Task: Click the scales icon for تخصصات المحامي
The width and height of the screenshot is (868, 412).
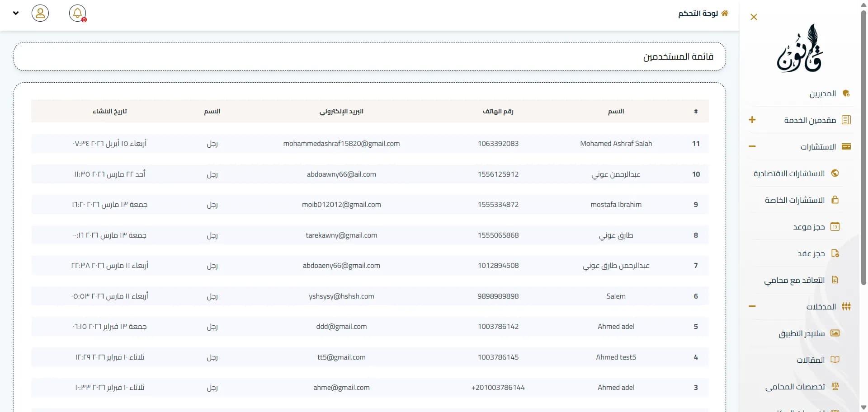Action: click(835, 386)
